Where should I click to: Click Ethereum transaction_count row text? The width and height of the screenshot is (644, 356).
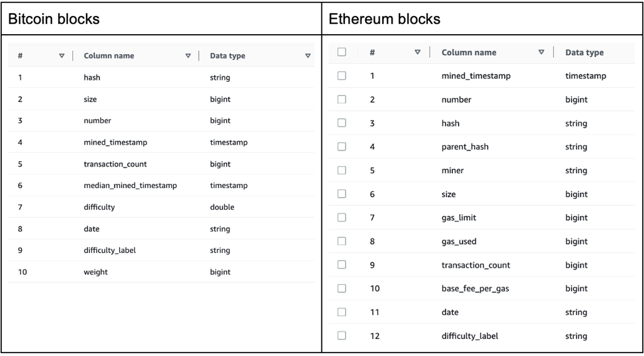click(x=476, y=265)
